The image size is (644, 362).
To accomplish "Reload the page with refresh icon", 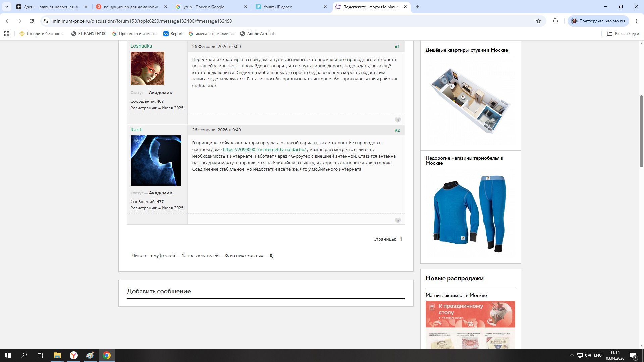I will 32,21.
